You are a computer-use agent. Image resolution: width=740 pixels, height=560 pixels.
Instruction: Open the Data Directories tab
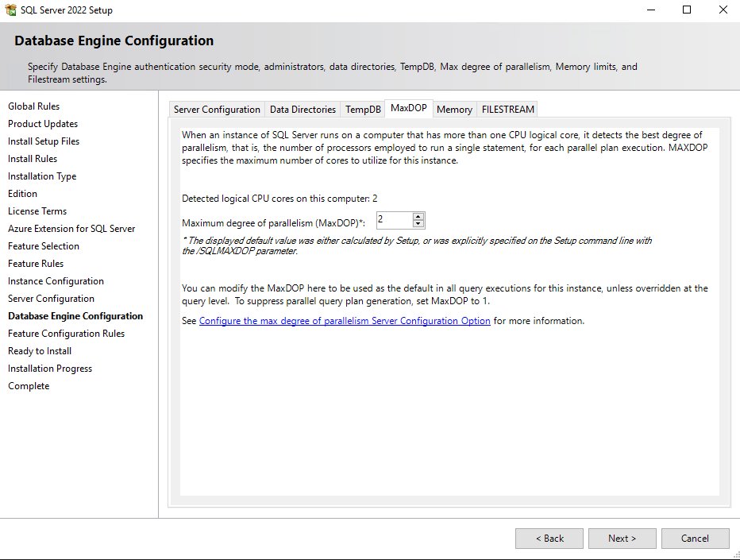[x=303, y=110]
